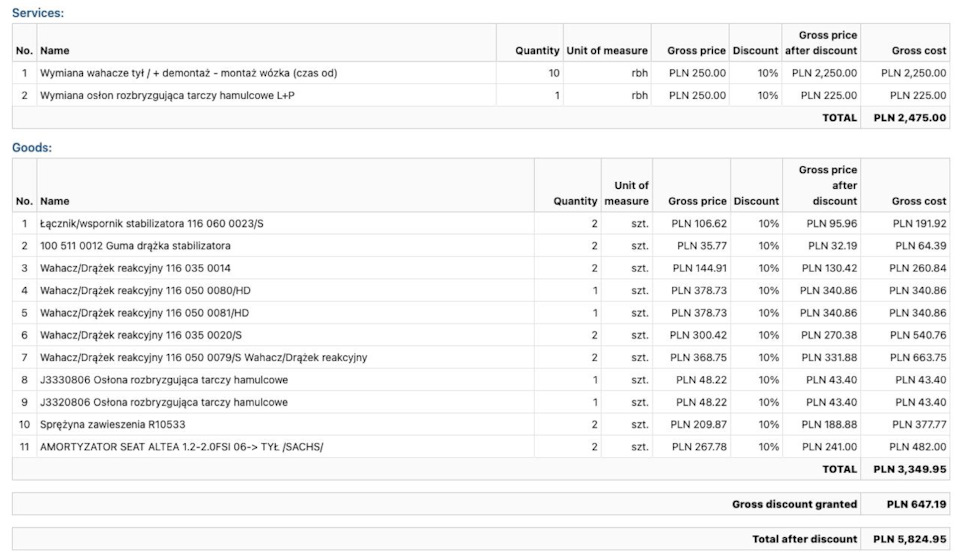The image size is (960, 557).
Task: Click gross price PLN 378.73 in row 5
Action: click(699, 313)
